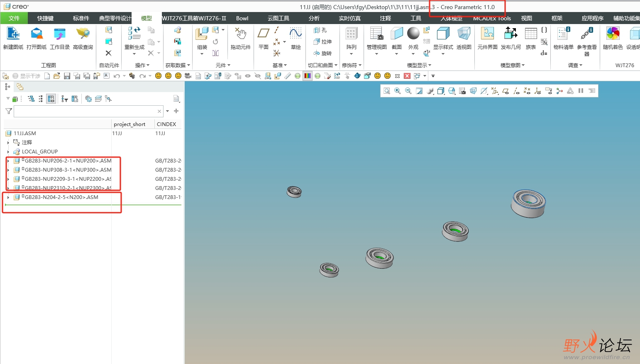Open the 模型意图 group dropdown
The width and height of the screenshot is (640, 364).
[x=513, y=65]
